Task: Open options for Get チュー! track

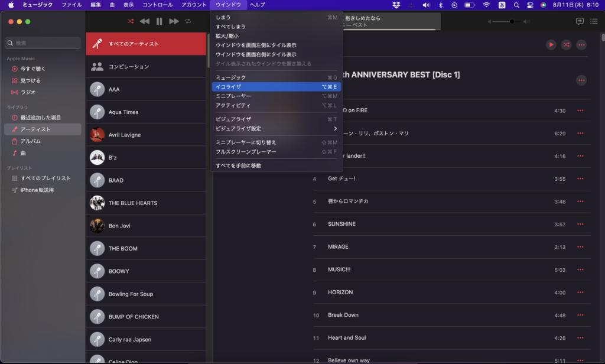Action: 580,178
